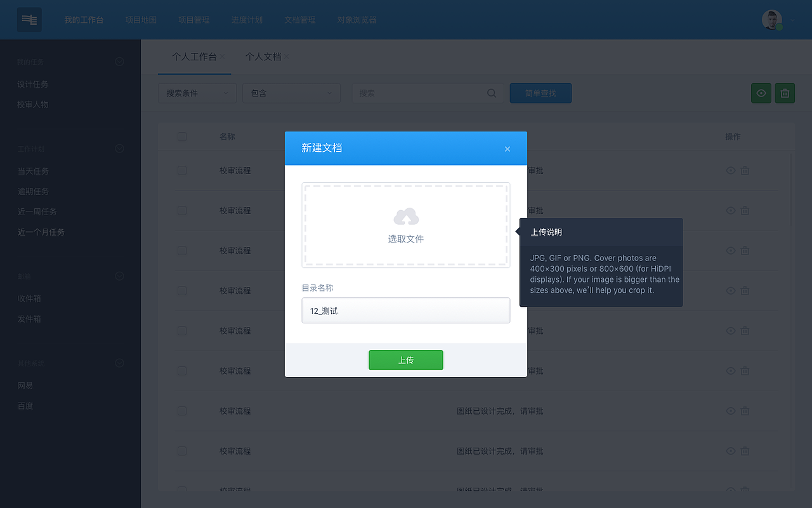The image size is (812, 508).
Task: Toggle eye icon in third 校审流程 row
Action: click(731, 250)
